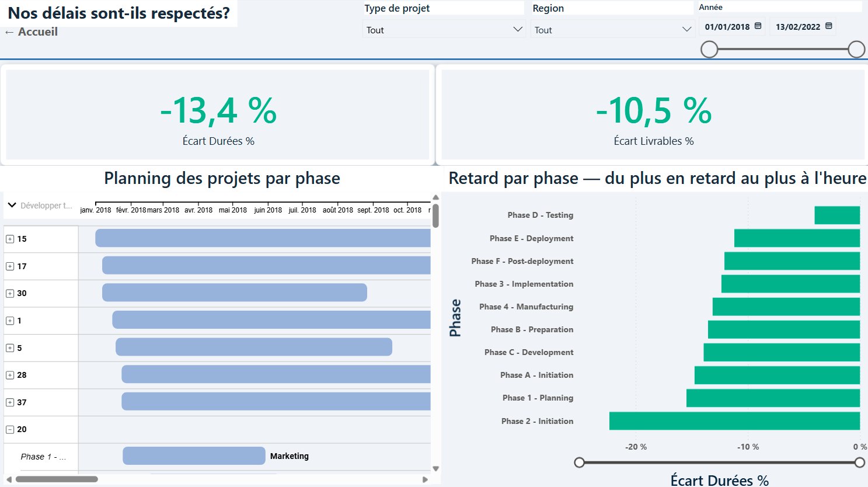Open the start date calendar picker icon
Screen dimensions: 868x487
[758, 26]
